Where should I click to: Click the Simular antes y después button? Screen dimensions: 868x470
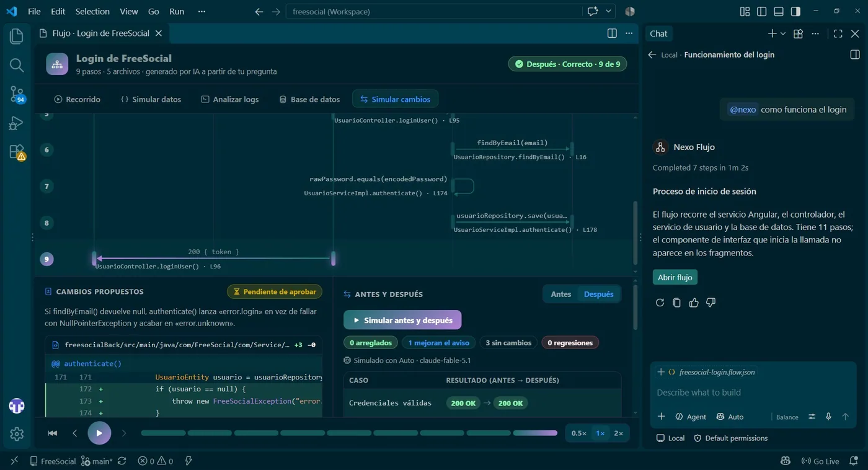[402, 320]
